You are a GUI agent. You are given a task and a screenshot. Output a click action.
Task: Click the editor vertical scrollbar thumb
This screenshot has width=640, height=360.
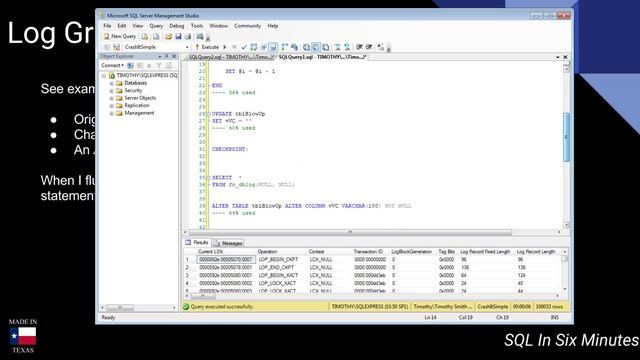[566, 137]
